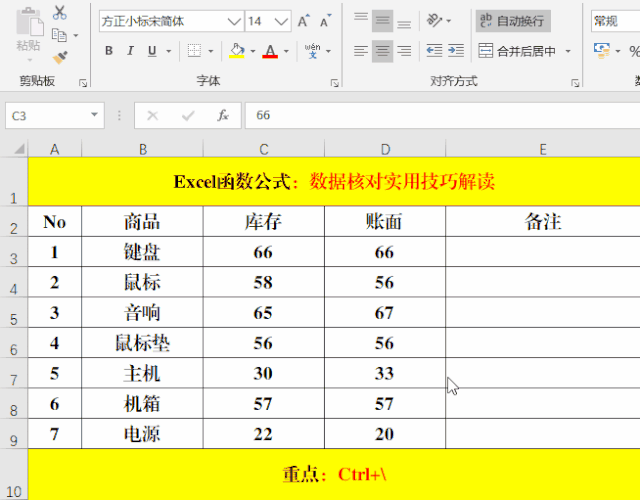Toggle Bold formatting
The width and height of the screenshot is (640, 500).
[x=108, y=51]
